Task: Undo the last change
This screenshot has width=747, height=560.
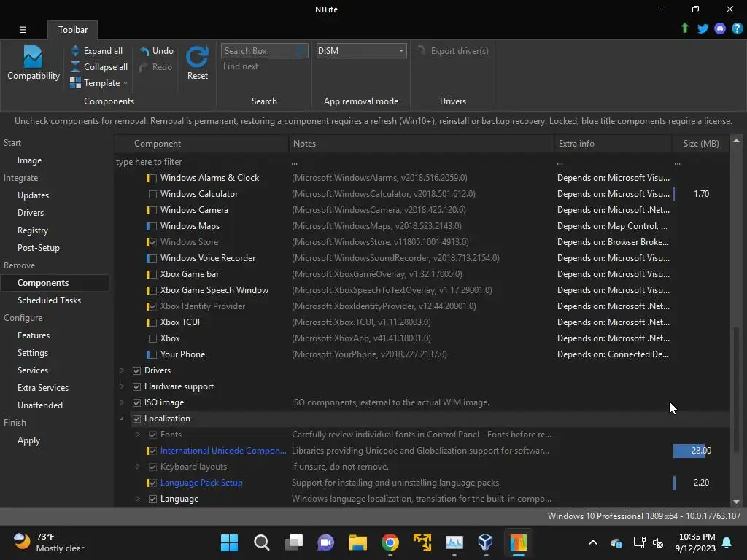Action: coord(156,50)
